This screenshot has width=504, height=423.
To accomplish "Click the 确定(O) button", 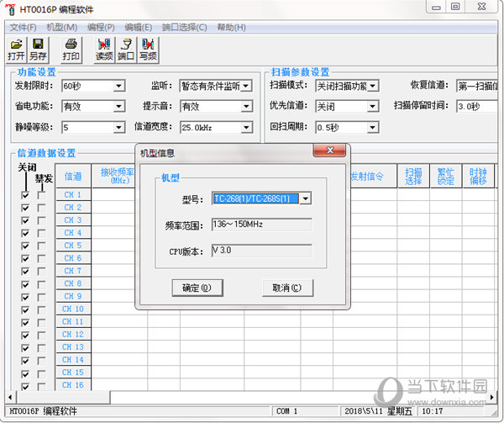I will [197, 288].
